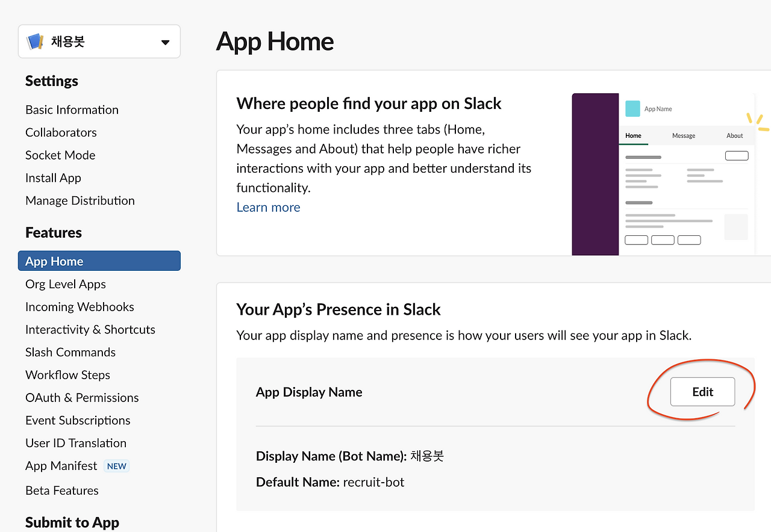
Task: Open the Collaborators page
Action: [x=61, y=132]
